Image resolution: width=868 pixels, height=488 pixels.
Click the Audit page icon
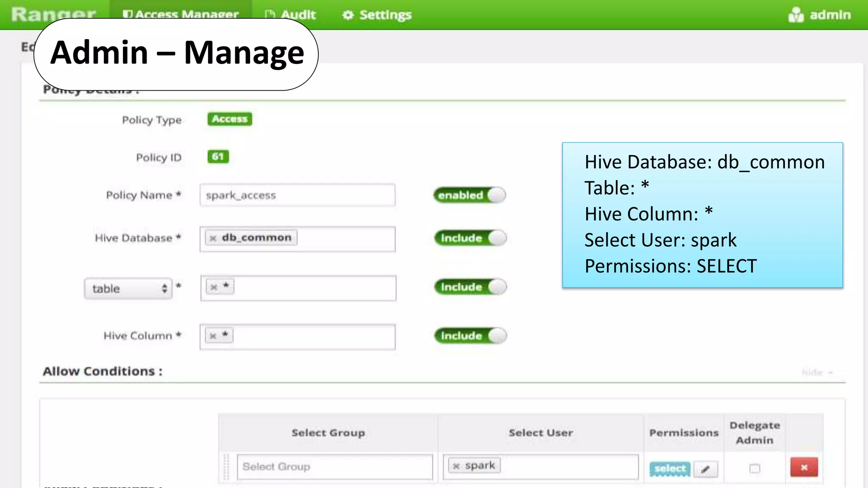point(270,15)
